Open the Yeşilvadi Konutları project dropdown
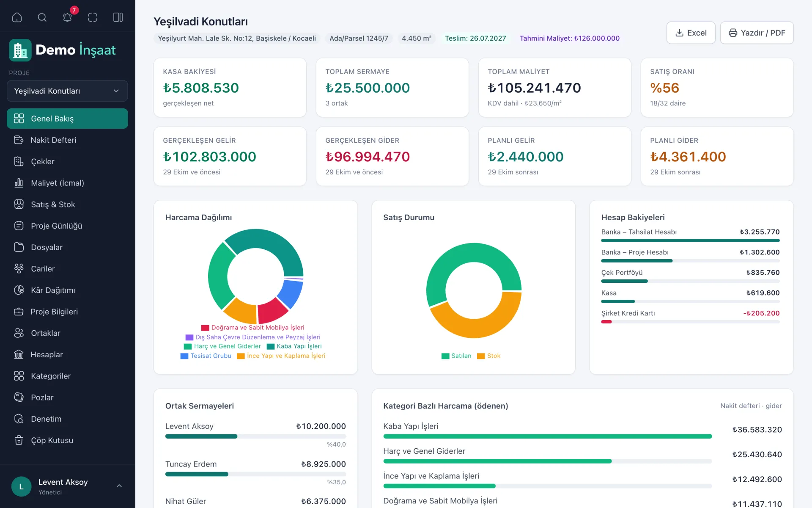The width and height of the screenshot is (812, 508). [x=67, y=91]
